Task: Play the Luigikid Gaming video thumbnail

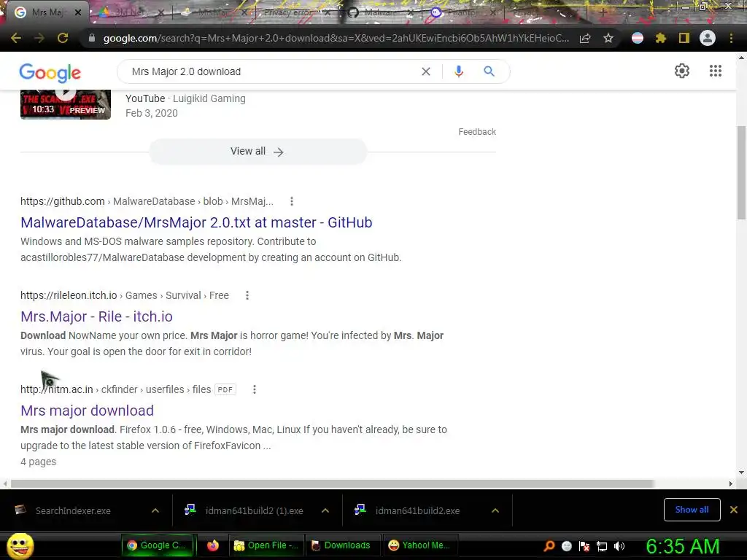Action: point(66,104)
